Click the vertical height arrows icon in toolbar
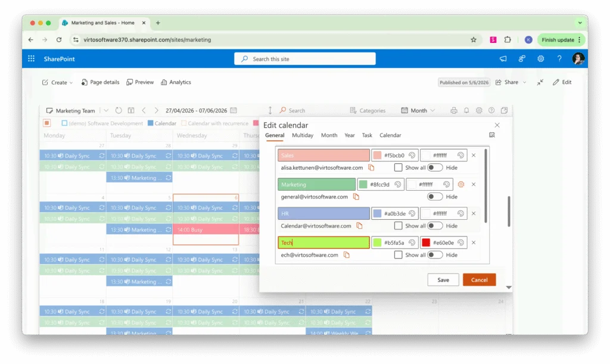This screenshot has height=364, width=610. tap(270, 110)
